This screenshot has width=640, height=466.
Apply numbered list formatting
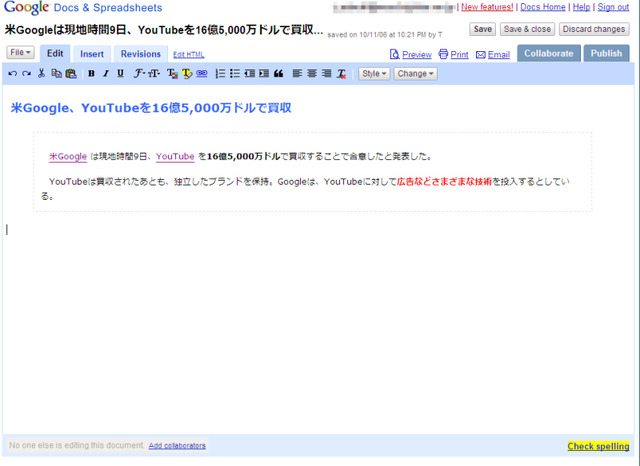pos(220,73)
